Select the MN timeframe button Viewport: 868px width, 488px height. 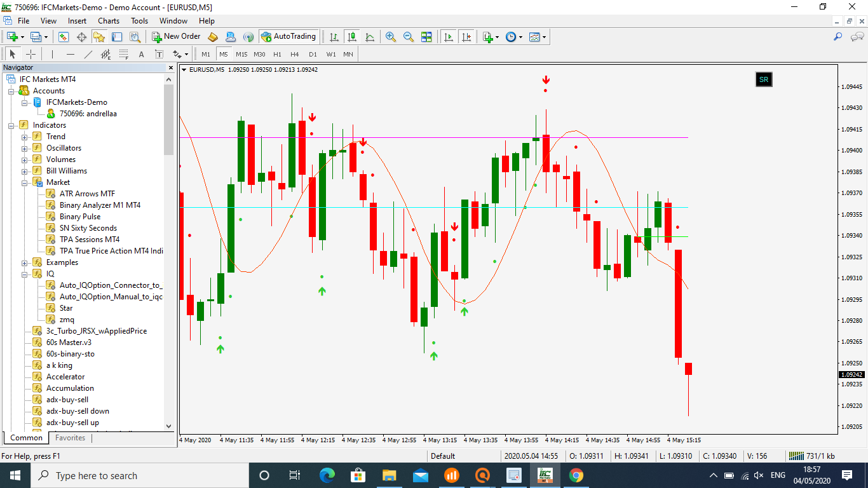(348, 54)
